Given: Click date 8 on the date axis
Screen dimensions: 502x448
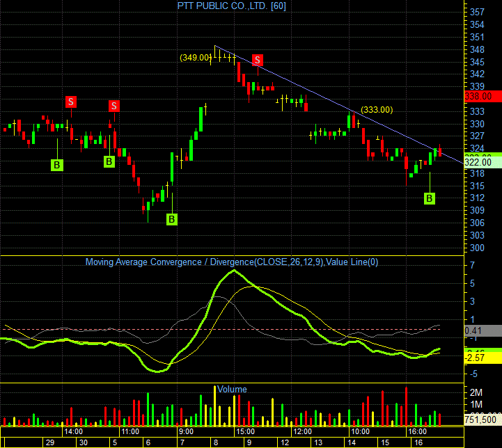Looking at the screenshot, I should pyautogui.click(x=216, y=442).
